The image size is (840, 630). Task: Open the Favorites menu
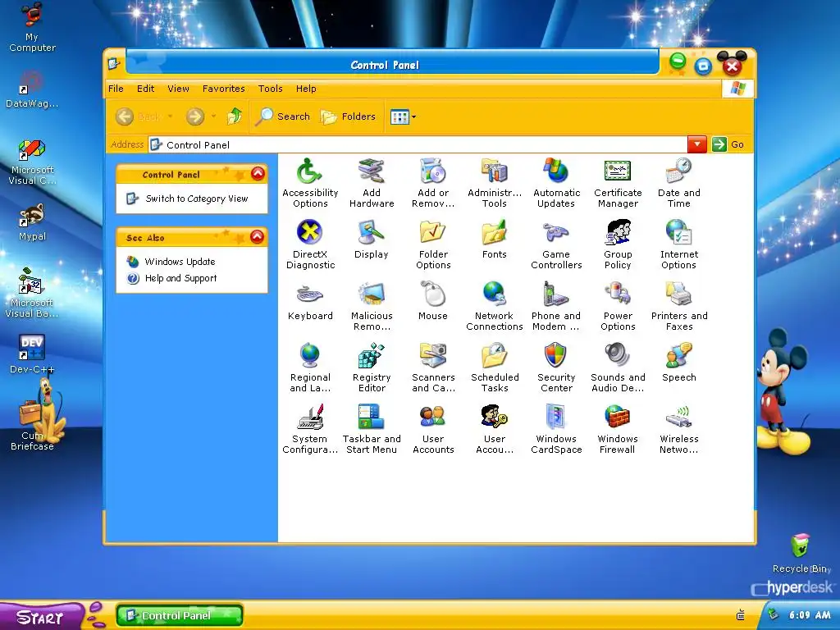click(x=223, y=89)
